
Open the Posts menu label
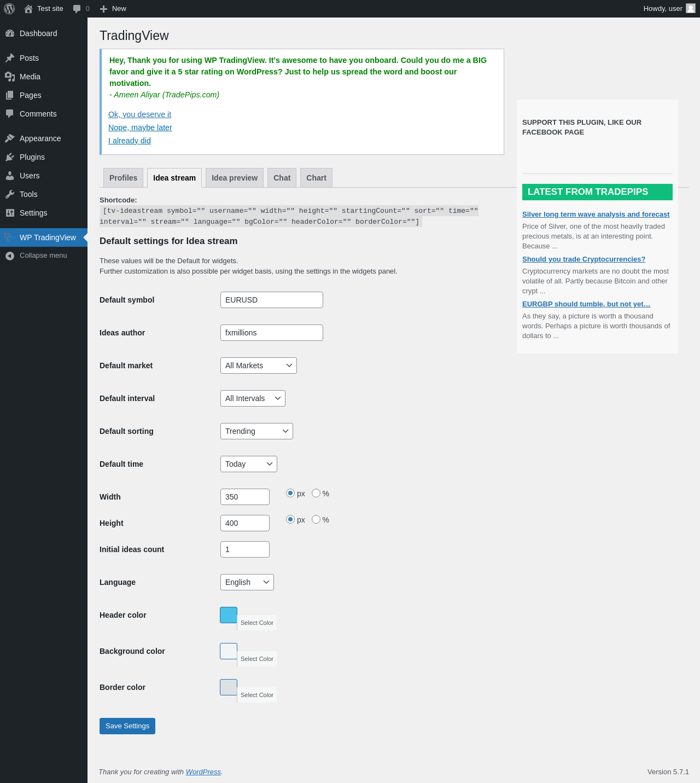click(x=29, y=58)
